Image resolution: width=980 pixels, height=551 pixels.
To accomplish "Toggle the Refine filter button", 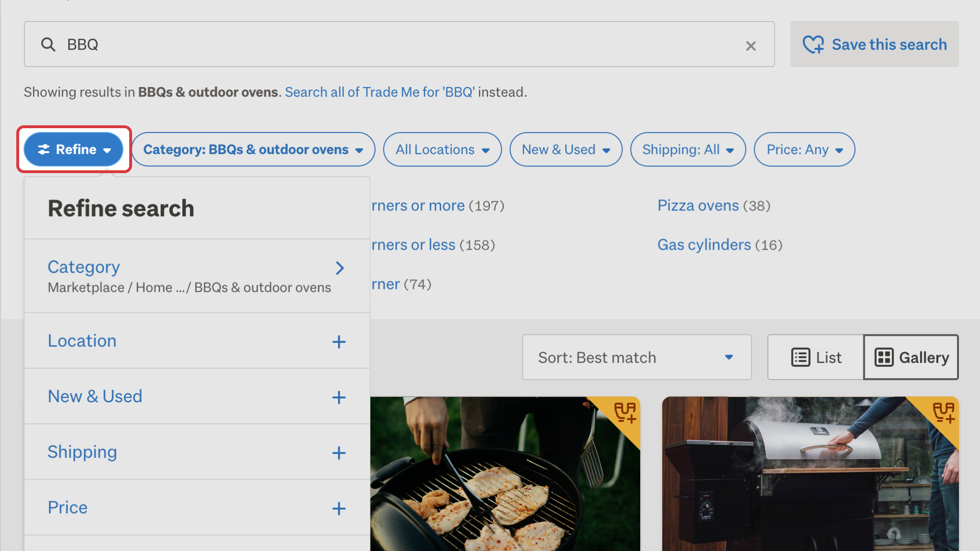I will click(x=74, y=149).
